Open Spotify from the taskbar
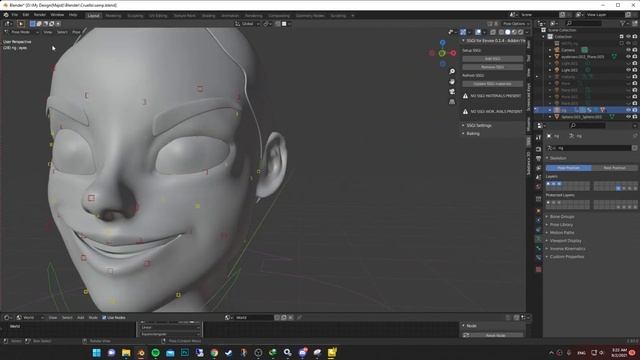 pyautogui.click(x=156, y=353)
